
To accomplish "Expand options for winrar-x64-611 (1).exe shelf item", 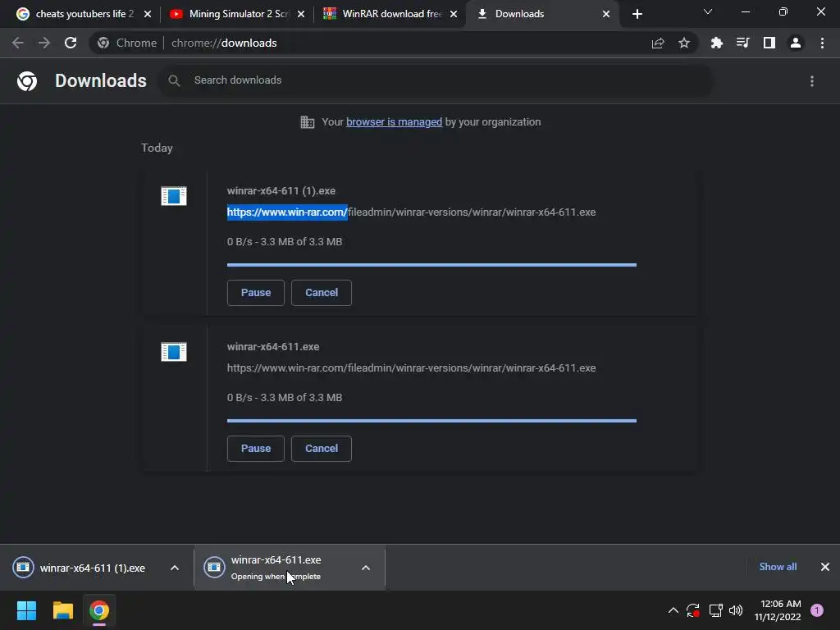I will coord(175,568).
